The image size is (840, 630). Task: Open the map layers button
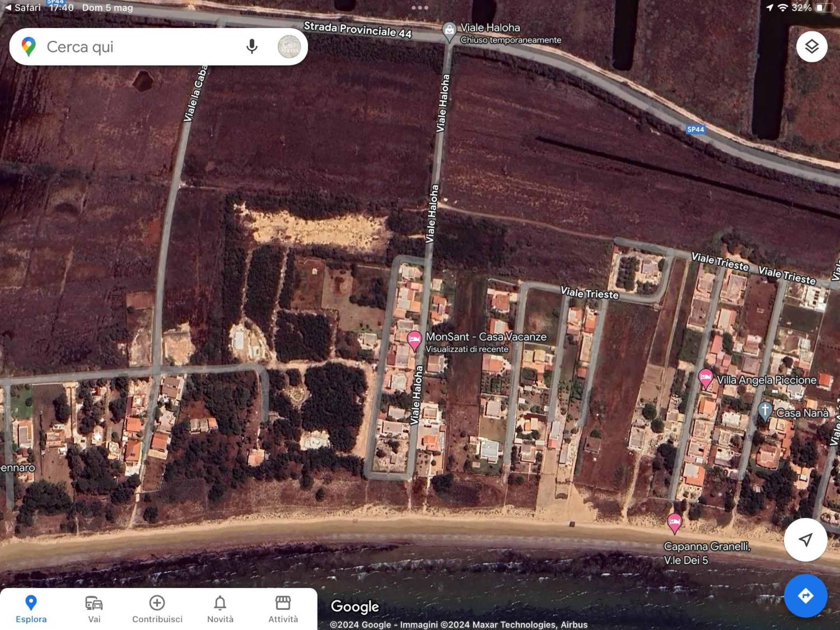pos(812,47)
